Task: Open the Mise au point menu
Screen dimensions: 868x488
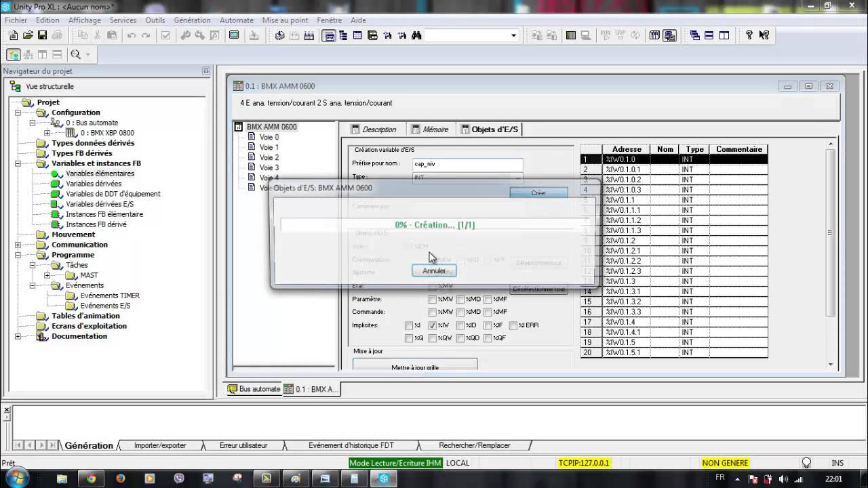Action: [285, 20]
